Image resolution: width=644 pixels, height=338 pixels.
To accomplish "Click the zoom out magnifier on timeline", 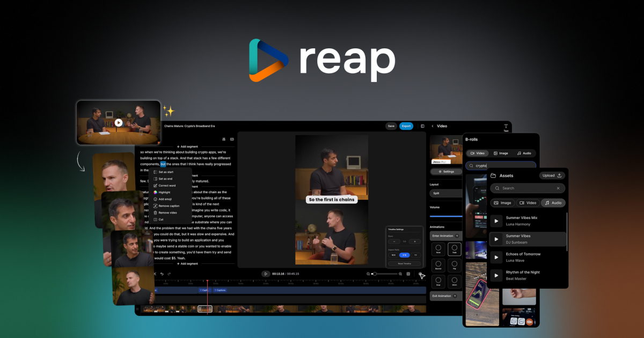I will tap(368, 274).
